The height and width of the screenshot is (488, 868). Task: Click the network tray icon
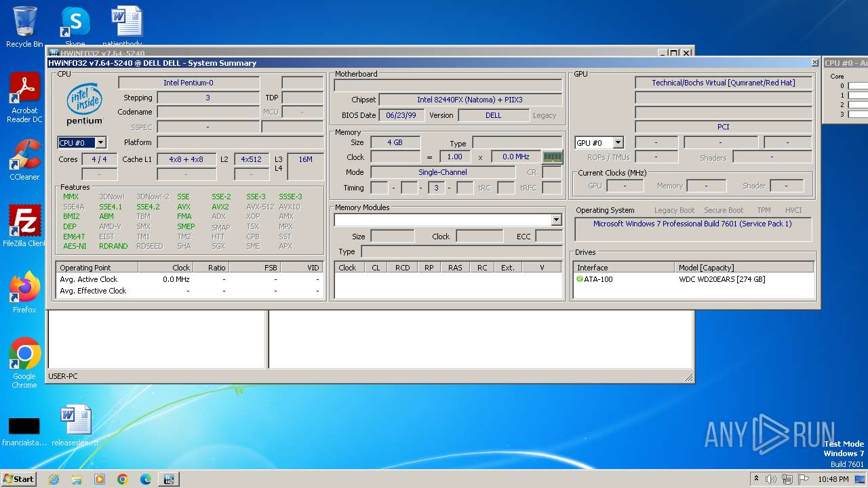pos(787,479)
